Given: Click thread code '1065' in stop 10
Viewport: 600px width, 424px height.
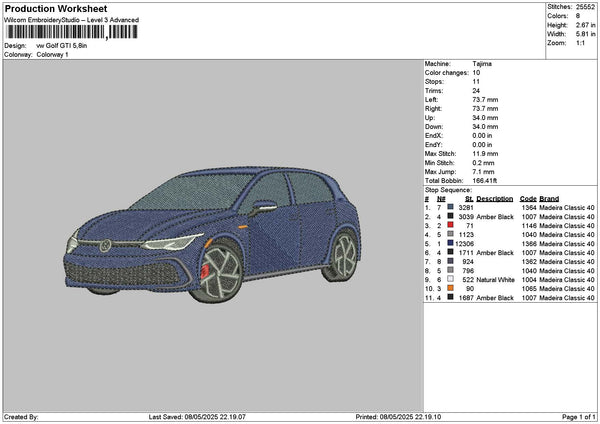Looking at the screenshot, I should 529,289.
